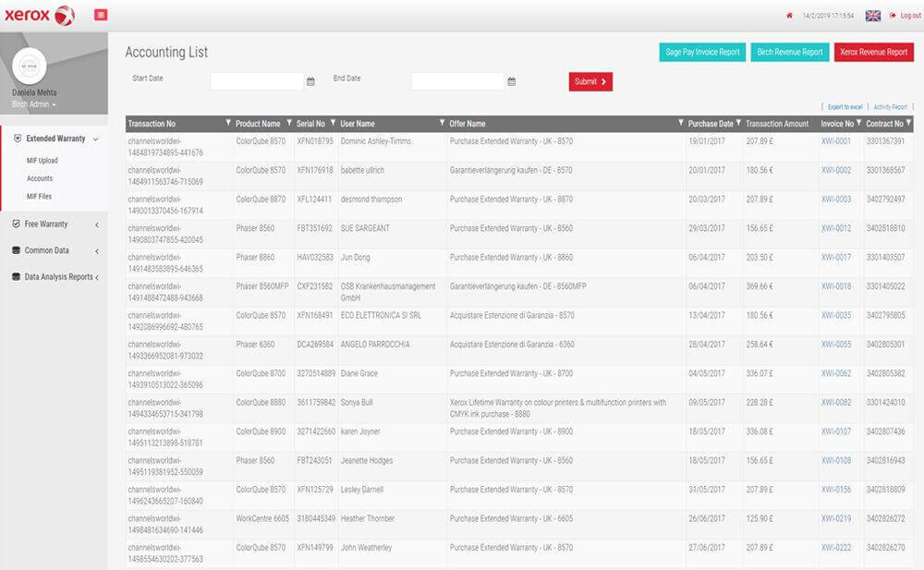Open the End Date calendar icon
The image size is (924, 570).
pyautogui.click(x=512, y=81)
